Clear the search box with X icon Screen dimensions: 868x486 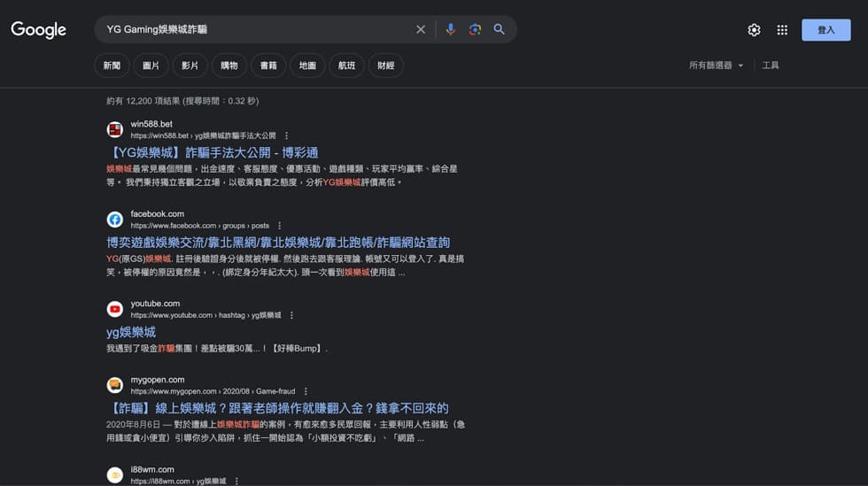421,29
